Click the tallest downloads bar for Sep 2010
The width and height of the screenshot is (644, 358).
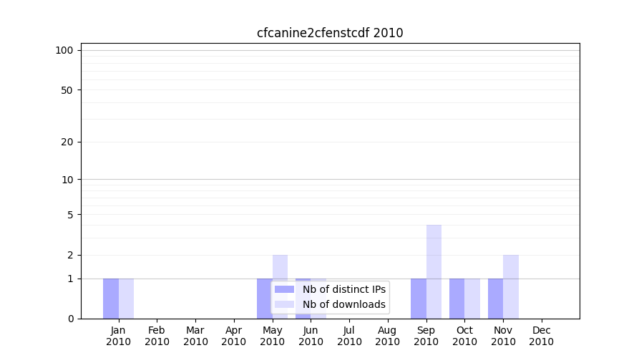(x=434, y=271)
